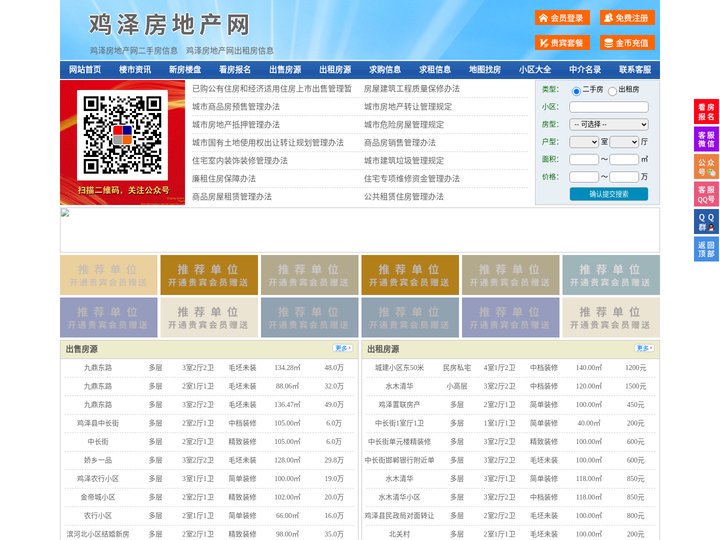Open the 贵宾套餐 VIP package button
720x540 pixels.
tap(562, 43)
